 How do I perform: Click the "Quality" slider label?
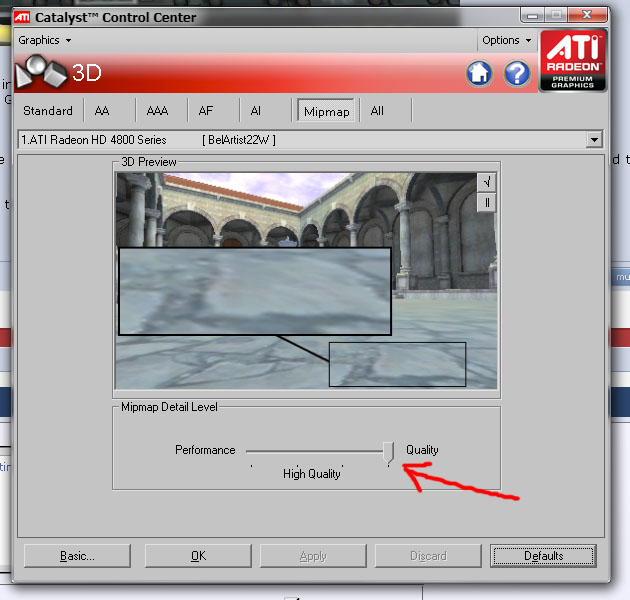[422, 450]
